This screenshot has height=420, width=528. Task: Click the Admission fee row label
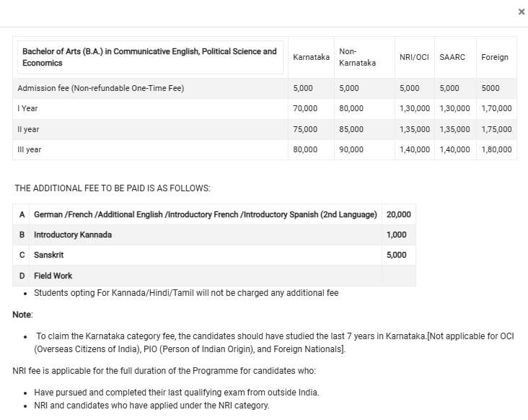(x=100, y=89)
